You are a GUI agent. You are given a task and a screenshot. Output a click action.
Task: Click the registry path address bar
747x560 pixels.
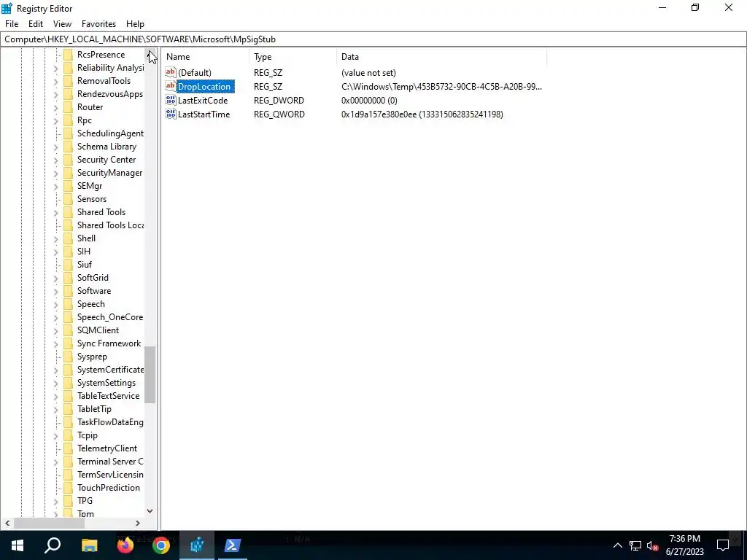(373, 39)
